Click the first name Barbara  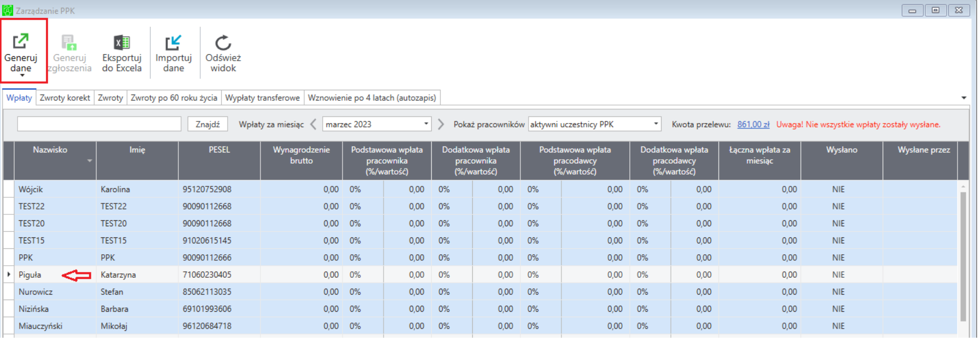click(114, 308)
